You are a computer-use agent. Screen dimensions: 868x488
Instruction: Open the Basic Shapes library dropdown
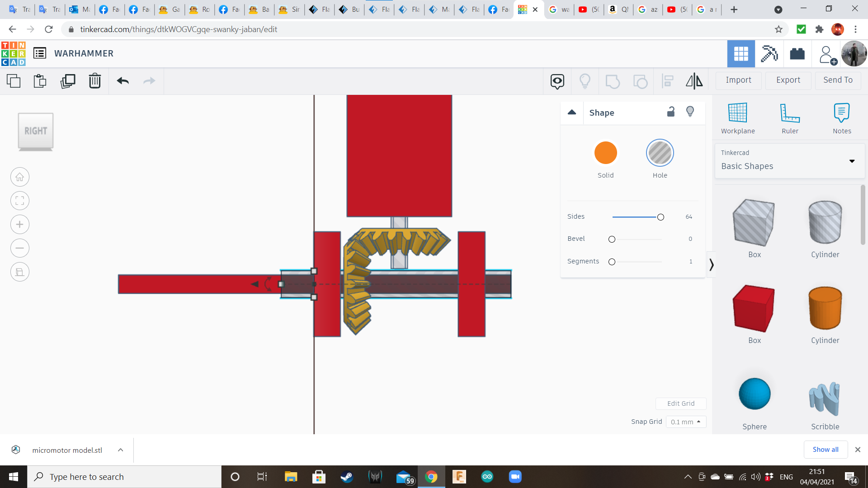(789, 161)
